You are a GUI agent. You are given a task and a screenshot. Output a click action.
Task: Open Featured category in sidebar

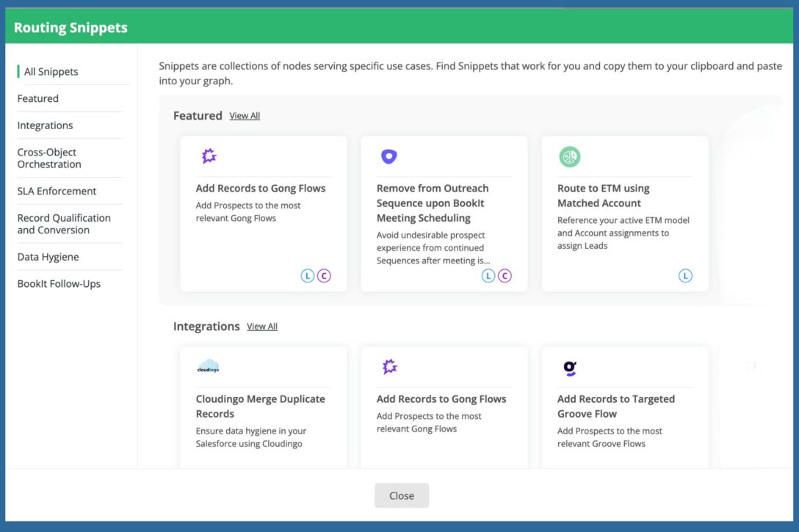37,99
